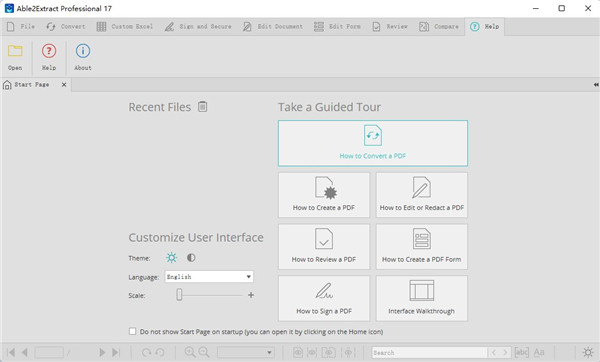Switch to the Edit Form tab
Image resolution: width=600 pixels, height=362 pixels.
(x=337, y=26)
